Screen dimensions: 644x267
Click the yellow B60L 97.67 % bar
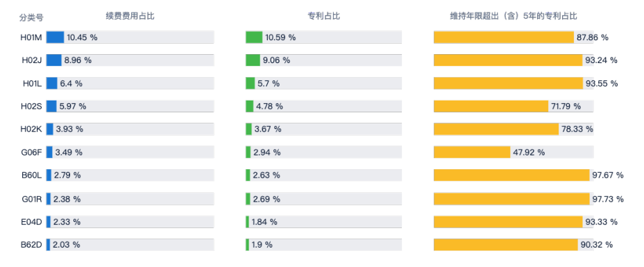pyautogui.click(x=511, y=175)
